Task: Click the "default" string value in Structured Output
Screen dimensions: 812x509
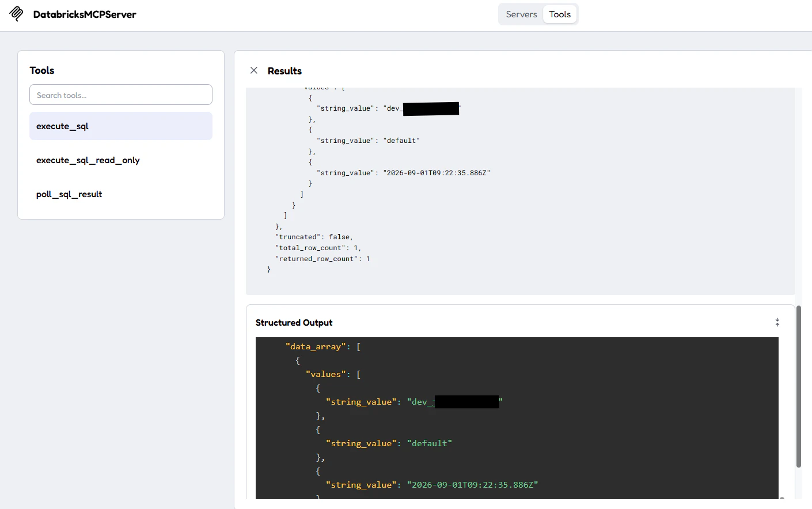Action: 430,443
